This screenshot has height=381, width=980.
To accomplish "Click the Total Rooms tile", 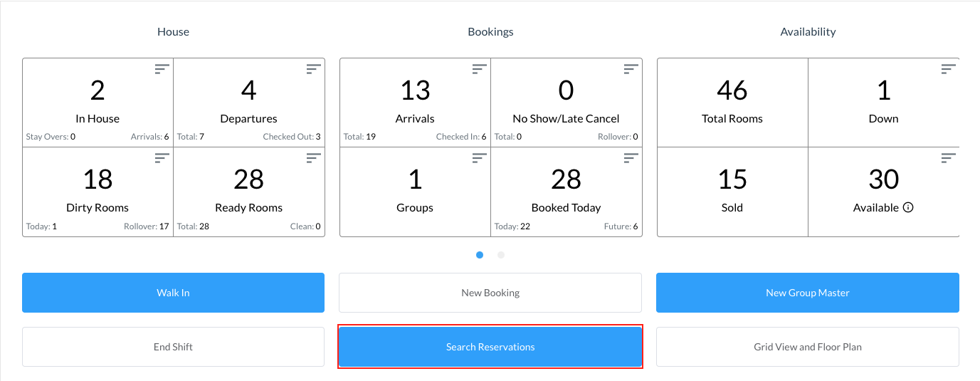I will (732, 103).
